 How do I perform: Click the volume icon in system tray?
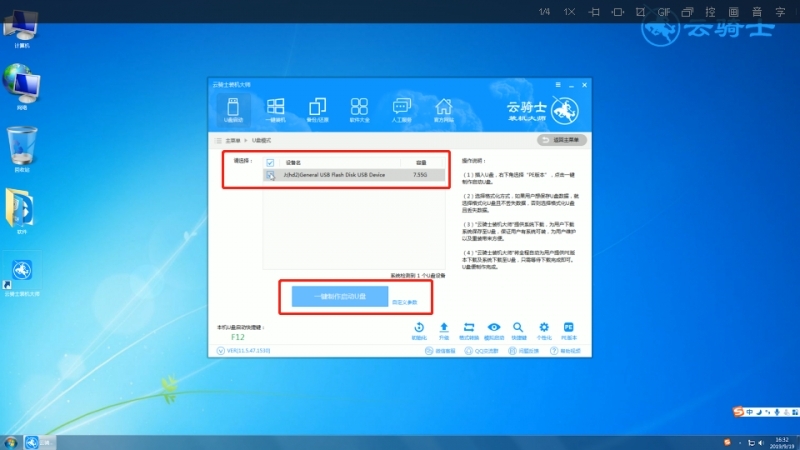(x=761, y=443)
